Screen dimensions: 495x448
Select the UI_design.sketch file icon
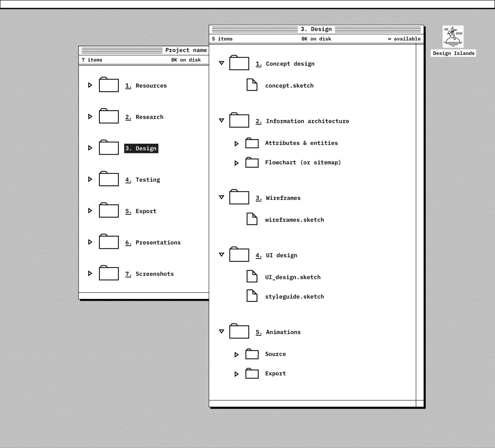(x=252, y=277)
